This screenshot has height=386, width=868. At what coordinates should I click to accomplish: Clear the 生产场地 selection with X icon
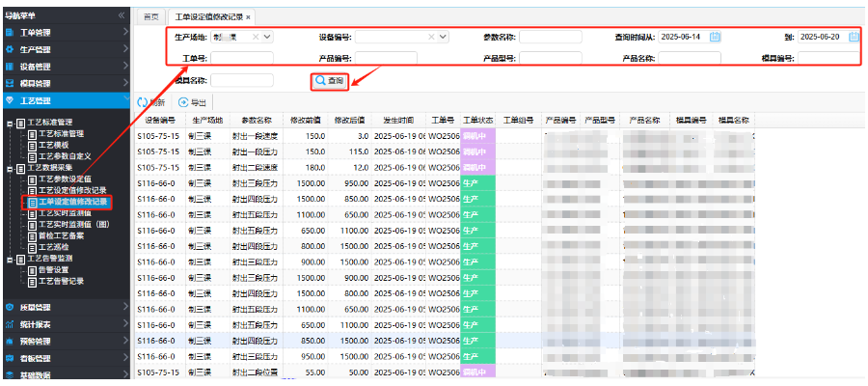256,37
